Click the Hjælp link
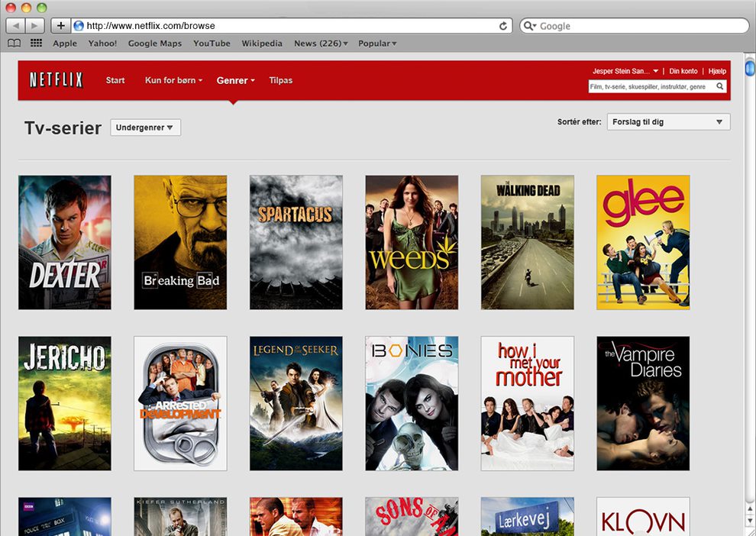This screenshot has width=756, height=536. pyautogui.click(x=717, y=71)
